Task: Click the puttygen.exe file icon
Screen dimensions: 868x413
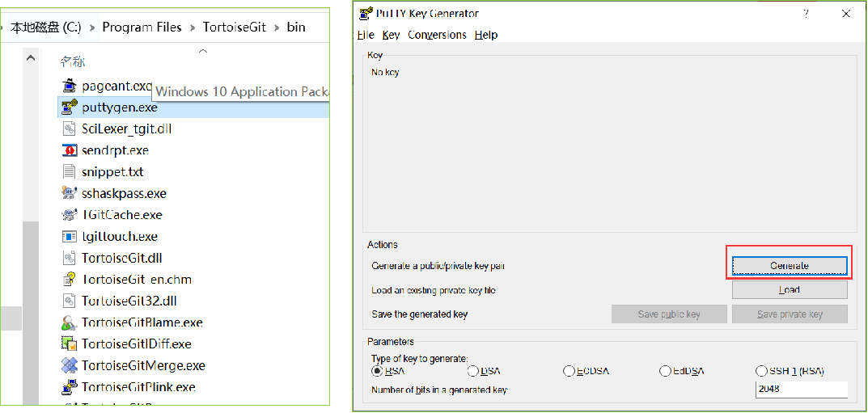Action: point(69,107)
